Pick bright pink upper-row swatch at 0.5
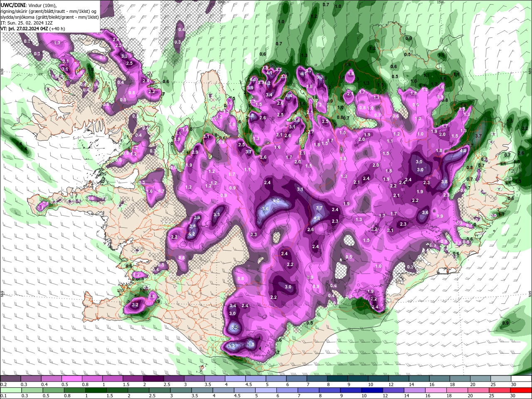The image size is (532, 399). click(71, 379)
